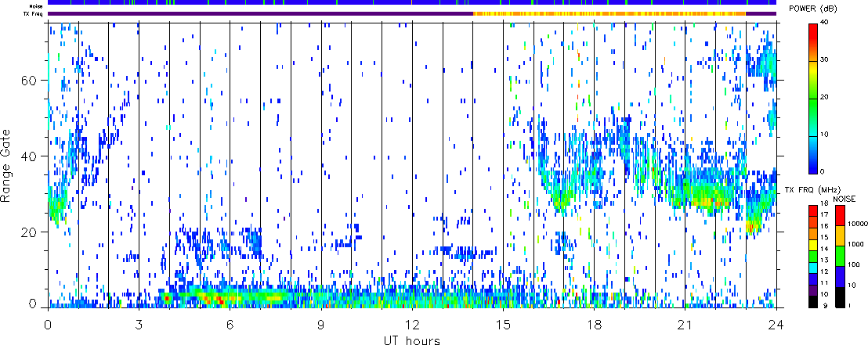868x345 pixels.
Task: Select the red swatch in TX FRQ bar
Action: coord(813,210)
